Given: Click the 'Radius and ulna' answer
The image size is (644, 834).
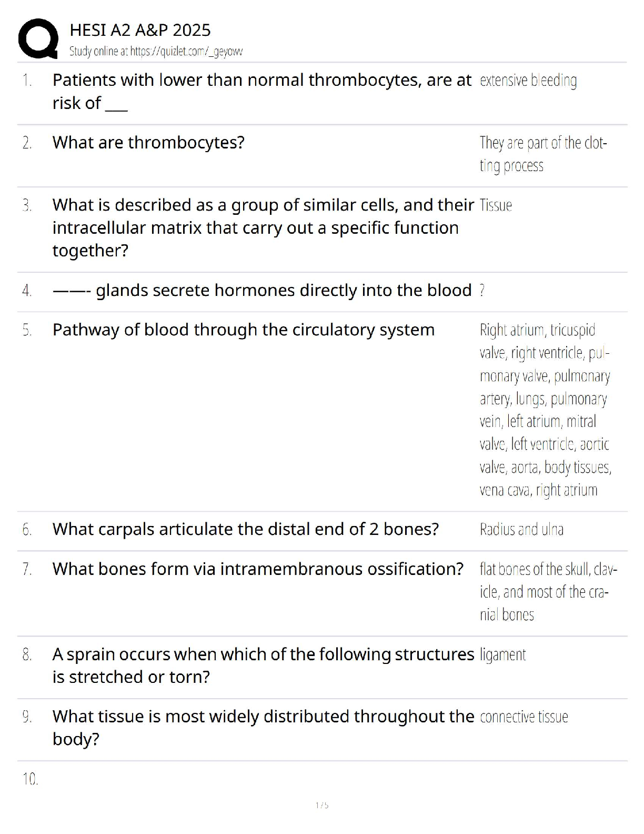Looking at the screenshot, I should pos(521,529).
